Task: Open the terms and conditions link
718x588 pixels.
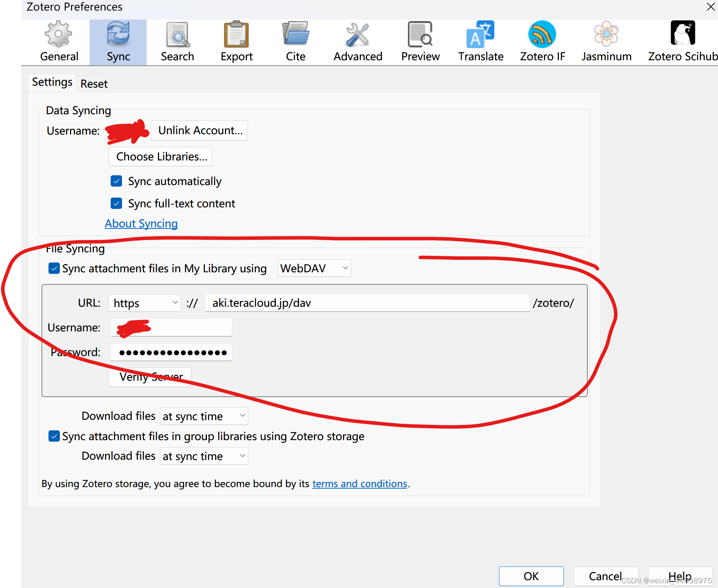Action: coord(360,484)
